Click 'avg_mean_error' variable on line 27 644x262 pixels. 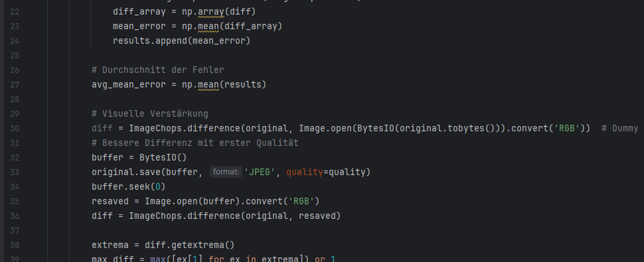tap(129, 84)
